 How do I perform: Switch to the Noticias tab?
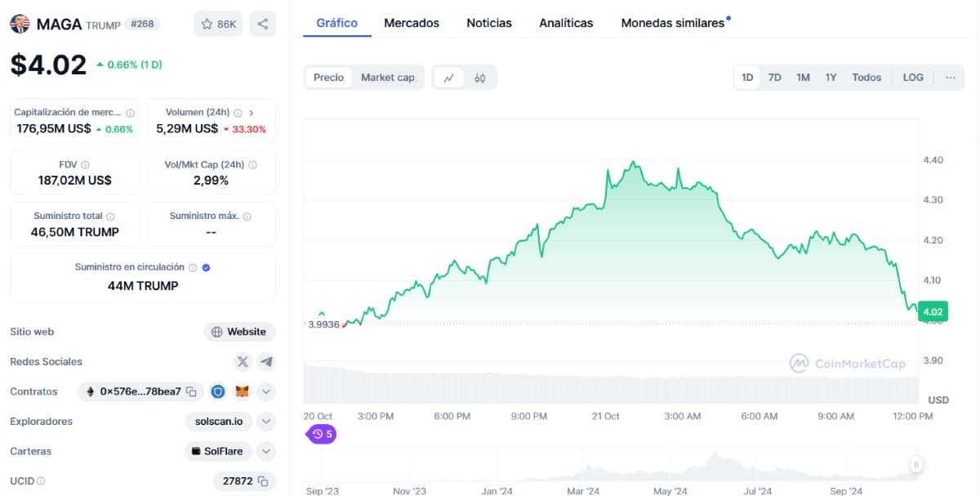click(x=489, y=23)
